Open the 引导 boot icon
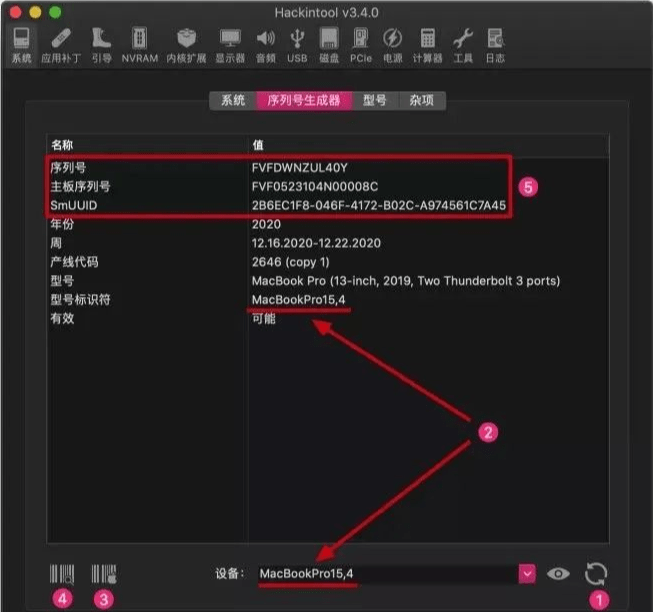This screenshot has width=653, height=612. point(101,45)
